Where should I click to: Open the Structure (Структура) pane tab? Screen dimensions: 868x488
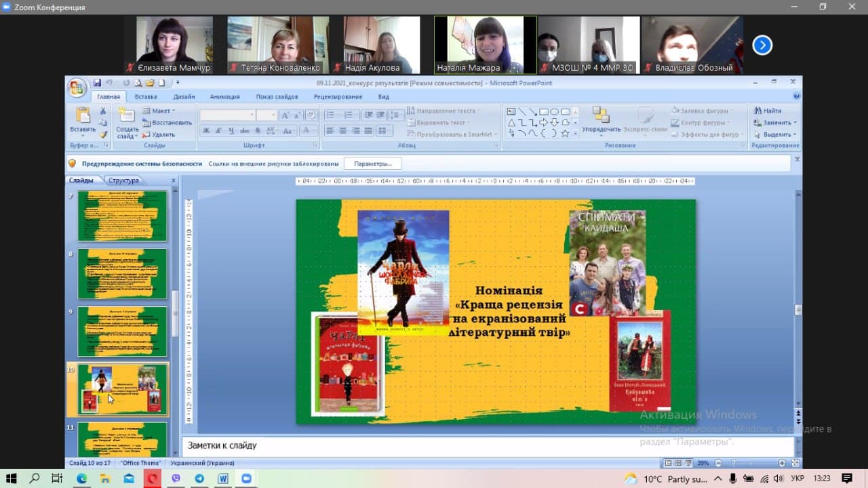[123, 181]
